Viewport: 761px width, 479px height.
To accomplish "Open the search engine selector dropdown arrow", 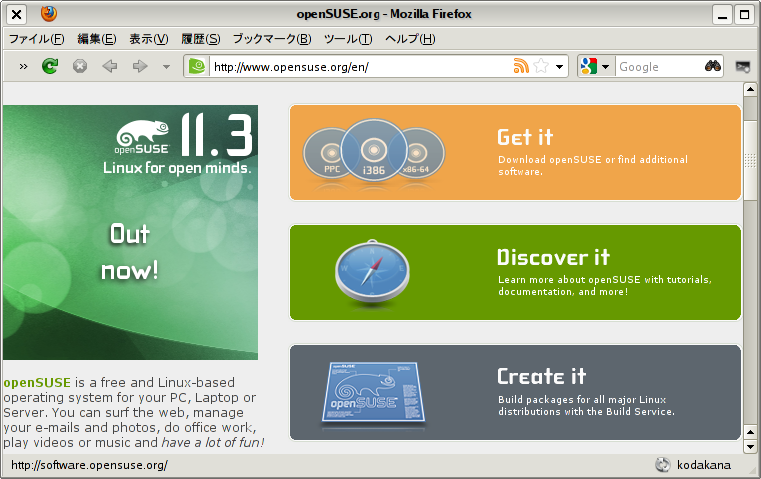I will 605,66.
